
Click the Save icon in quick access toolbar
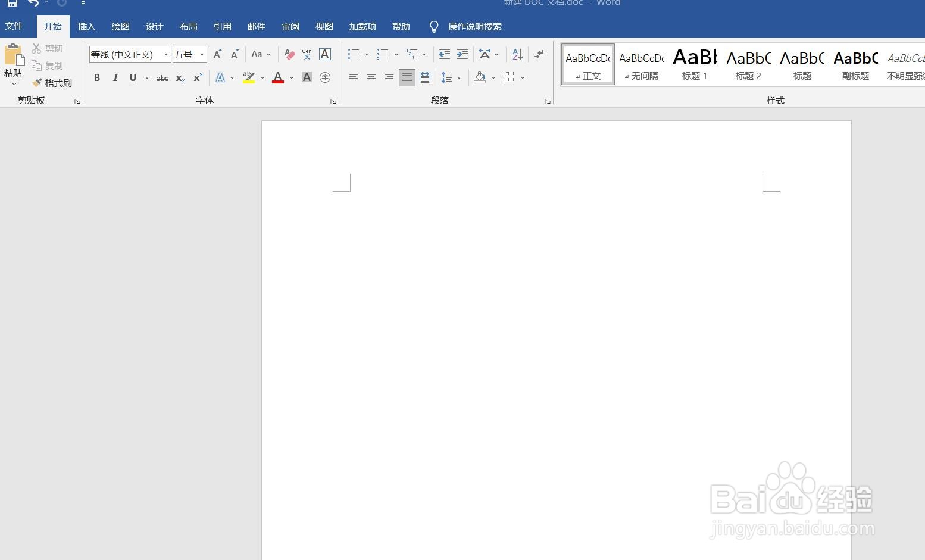12,3
